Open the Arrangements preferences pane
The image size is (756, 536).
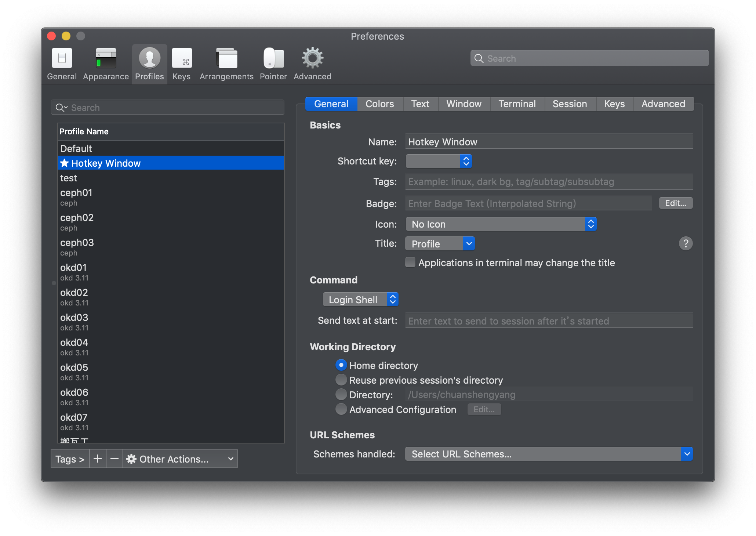pos(226,63)
